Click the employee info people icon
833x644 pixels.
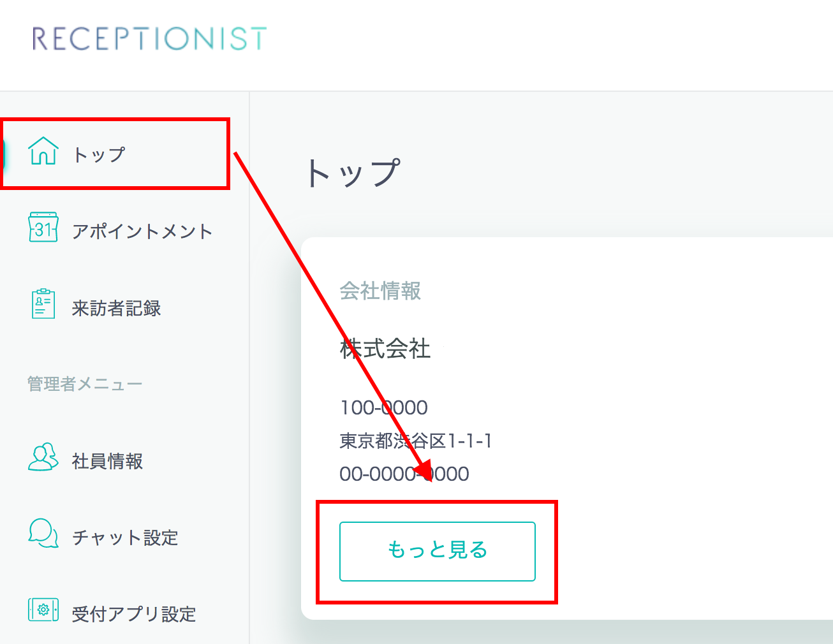coord(43,457)
